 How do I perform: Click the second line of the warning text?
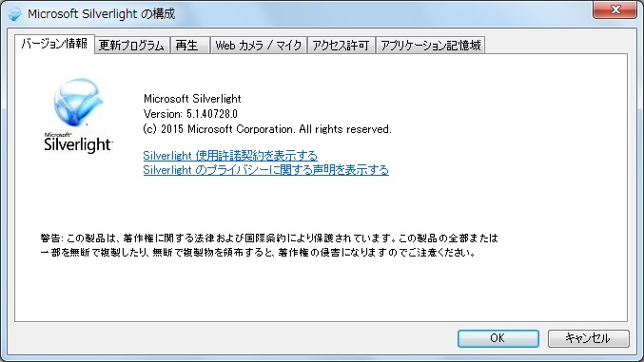coord(258,253)
